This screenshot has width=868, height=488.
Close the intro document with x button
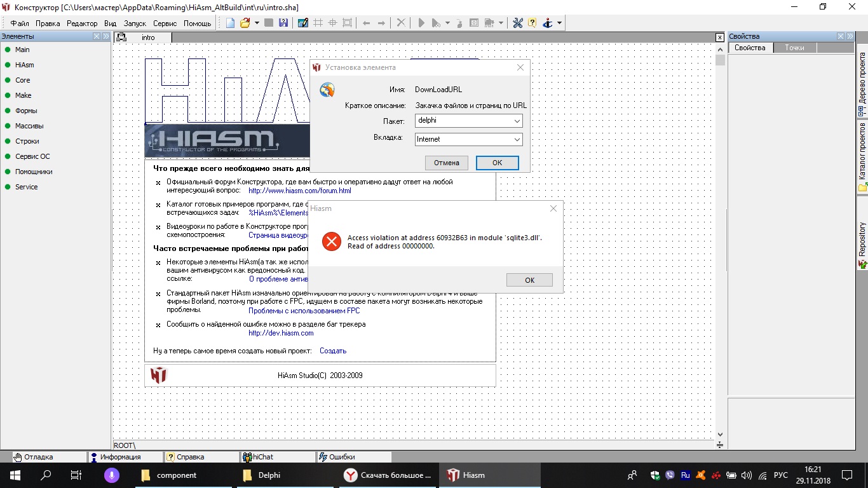(x=720, y=37)
